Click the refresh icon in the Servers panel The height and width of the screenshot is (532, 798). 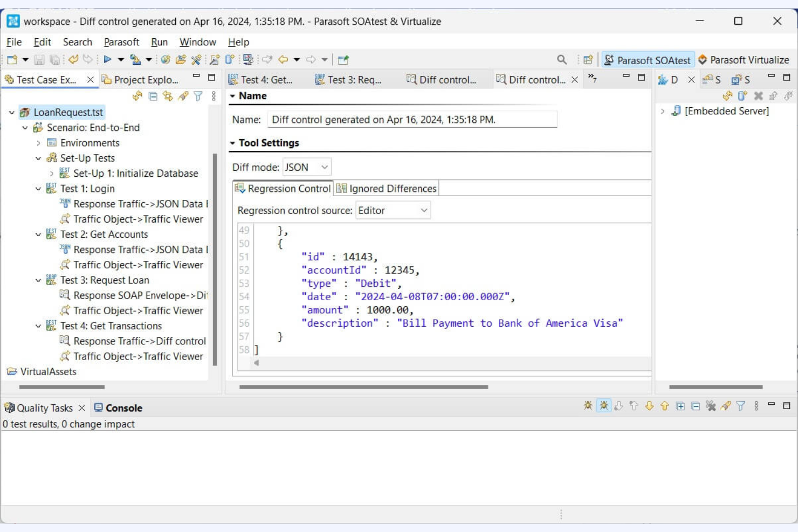coord(727,96)
